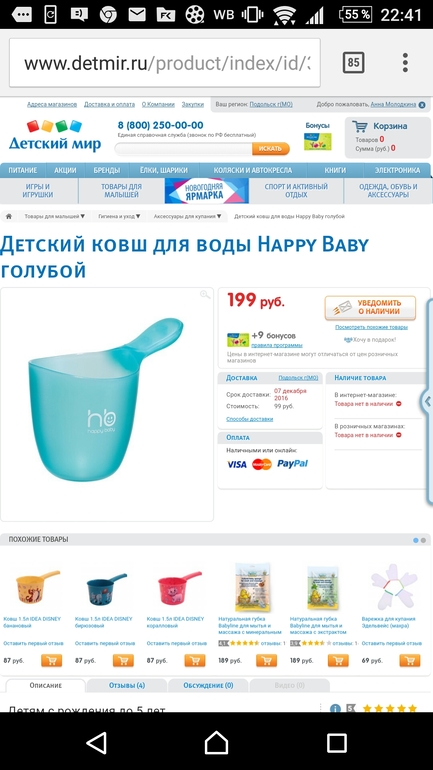The image size is (433, 770).
Task: Expand the Аксессуары для купания breadcrumb dropdown
Action: (x=188, y=216)
